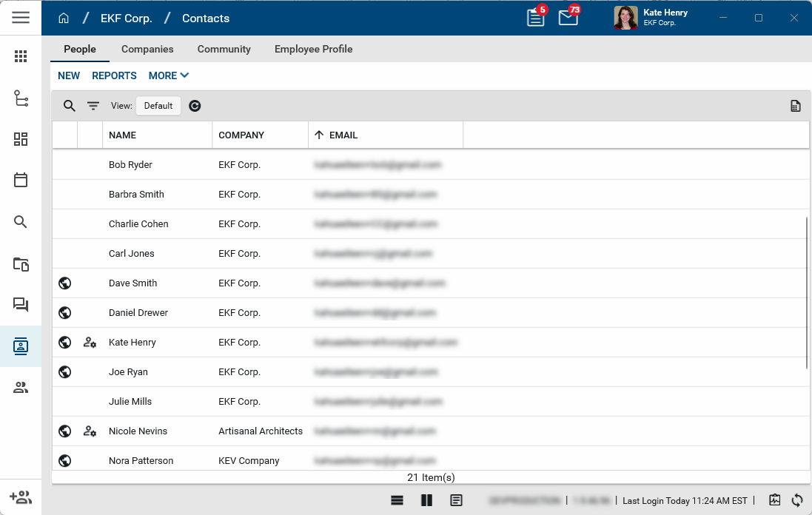Open the Default view selector
Screen dimensions: 812x515
click(158, 106)
